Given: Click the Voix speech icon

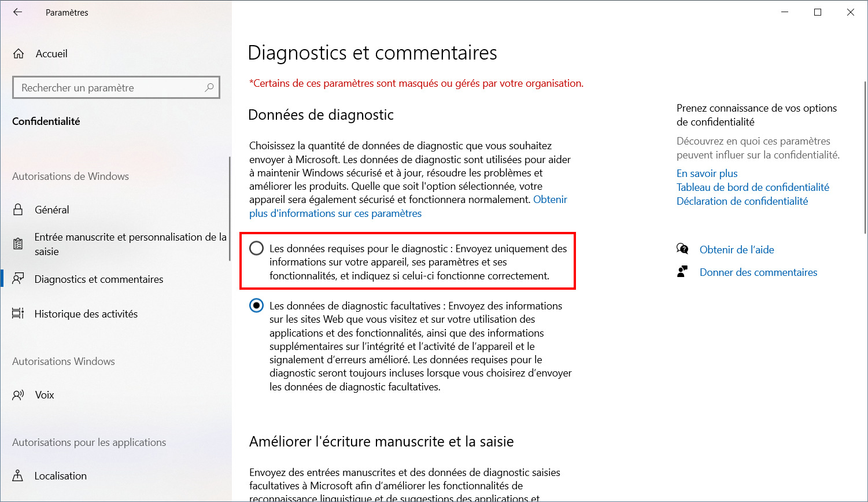Looking at the screenshot, I should pos(19,395).
